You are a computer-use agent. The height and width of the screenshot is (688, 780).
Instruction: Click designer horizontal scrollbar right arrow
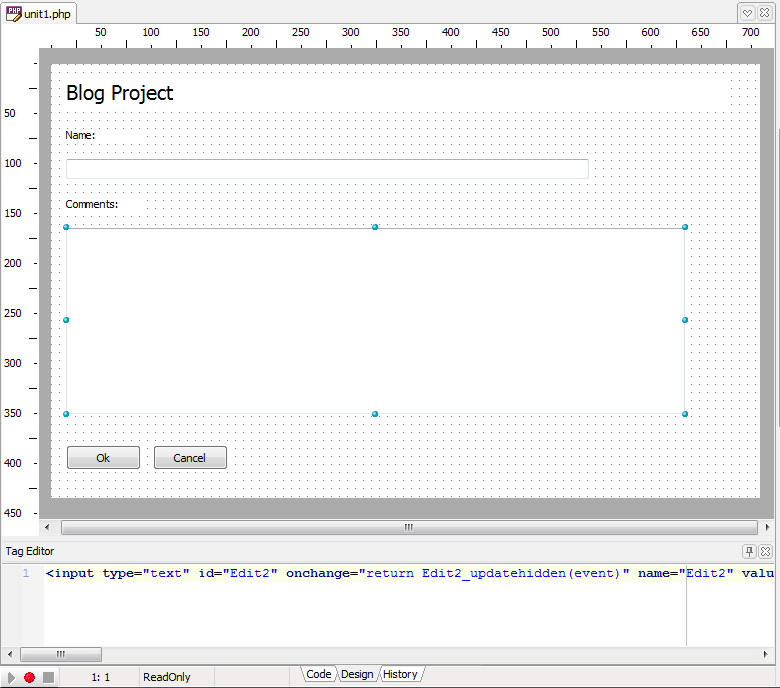(767, 527)
